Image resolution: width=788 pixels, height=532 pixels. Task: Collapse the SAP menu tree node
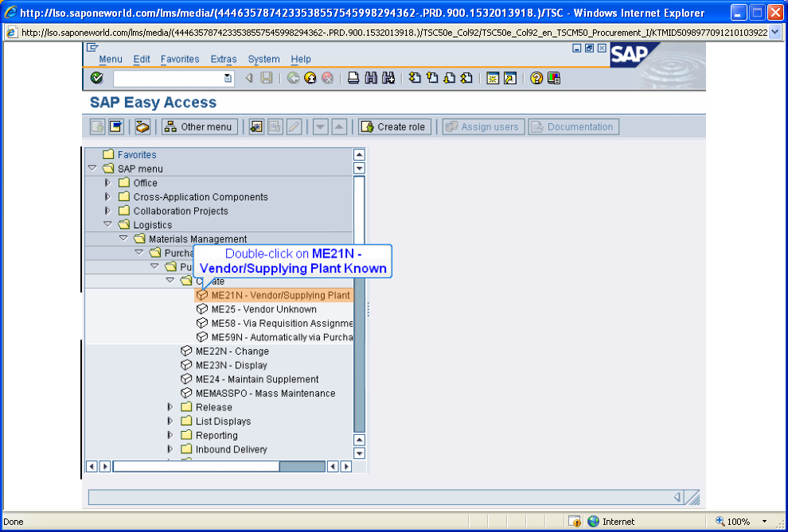92,169
